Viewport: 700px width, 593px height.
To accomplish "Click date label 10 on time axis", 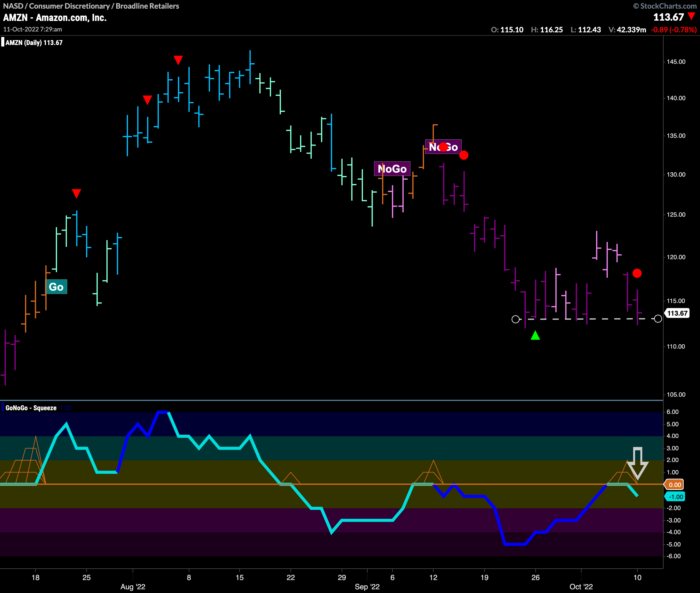I will tap(637, 578).
